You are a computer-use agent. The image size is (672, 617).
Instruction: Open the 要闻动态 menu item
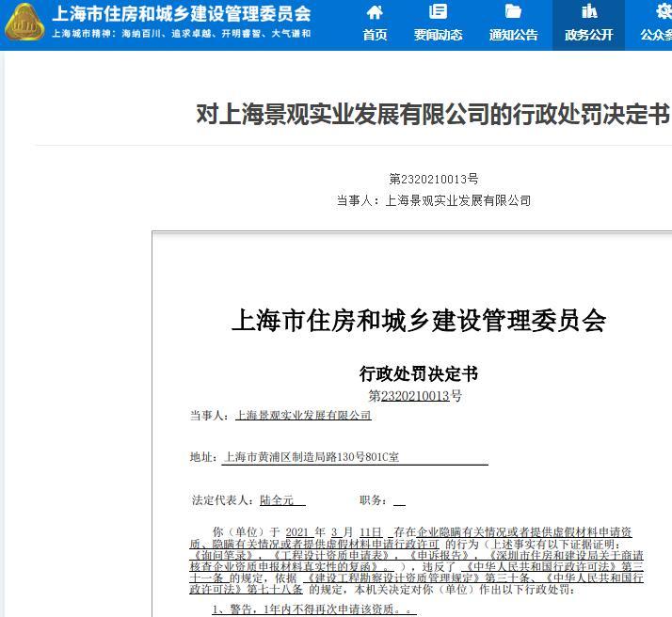(438, 35)
